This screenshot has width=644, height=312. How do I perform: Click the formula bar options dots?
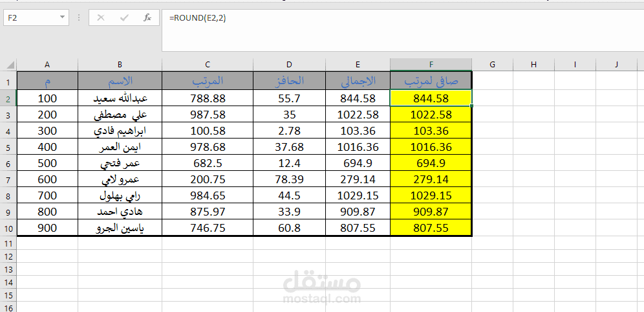tap(79, 18)
